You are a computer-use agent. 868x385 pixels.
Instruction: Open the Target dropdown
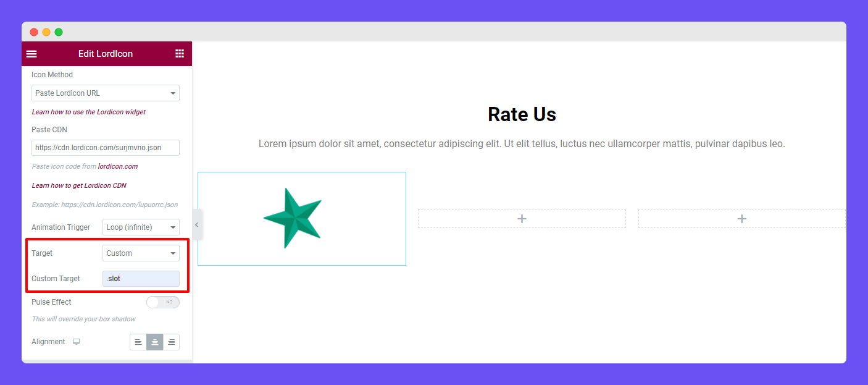tap(141, 253)
